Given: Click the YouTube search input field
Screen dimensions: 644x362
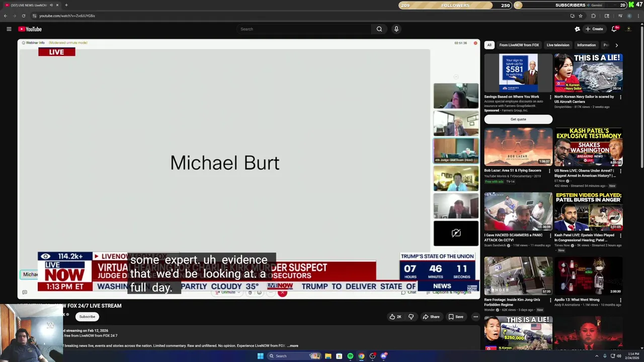Looking at the screenshot, I should coord(304,29).
